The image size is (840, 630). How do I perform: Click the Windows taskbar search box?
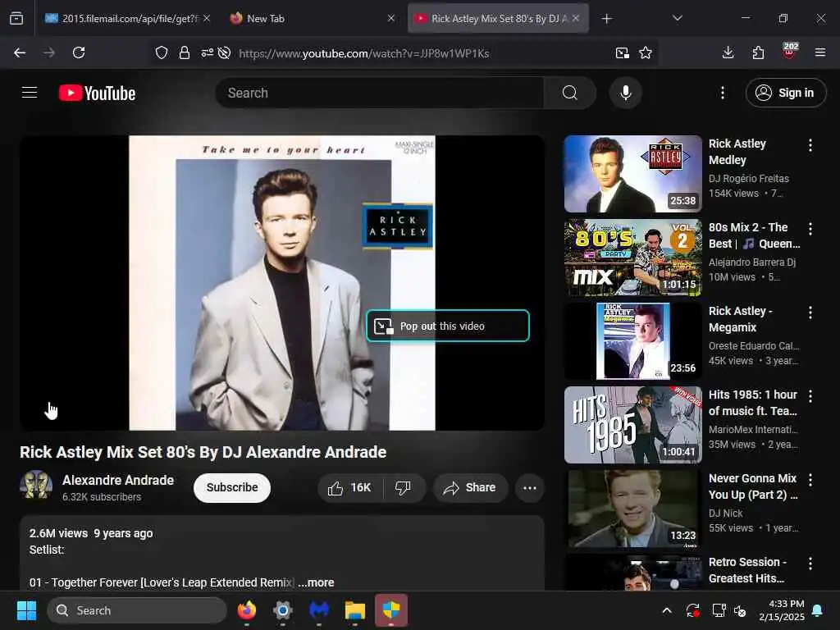pos(137,610)
